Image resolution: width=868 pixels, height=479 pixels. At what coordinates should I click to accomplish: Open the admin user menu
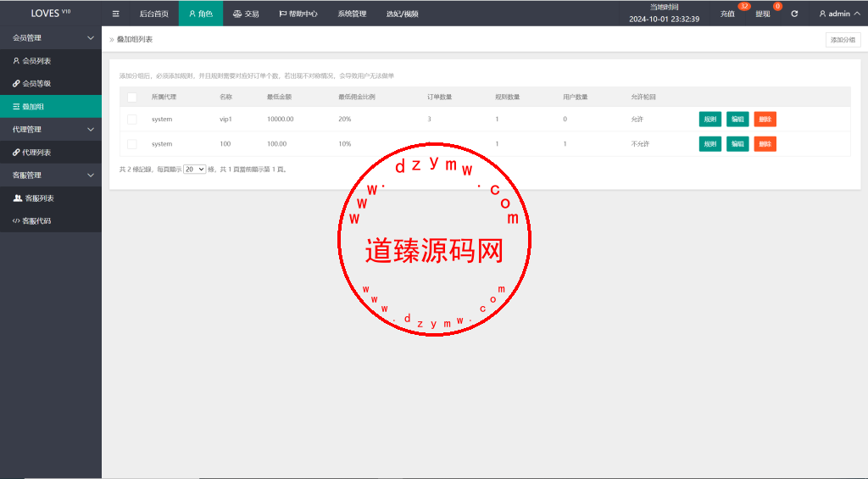839,14
